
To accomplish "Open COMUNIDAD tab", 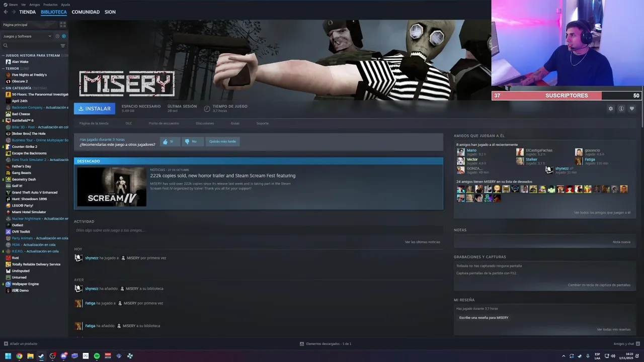I will [x=86, y=12].
